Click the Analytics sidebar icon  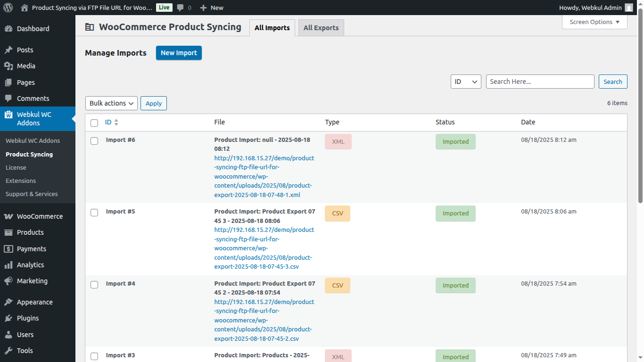(8, 265)
